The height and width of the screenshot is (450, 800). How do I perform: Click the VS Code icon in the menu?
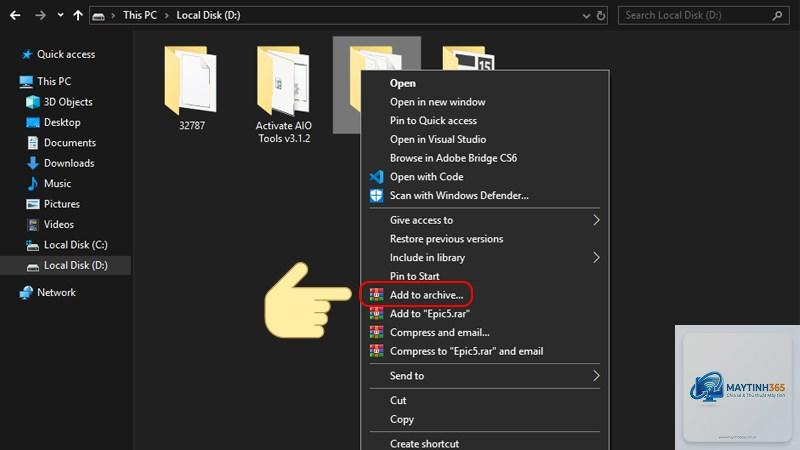pyautogui.click(x=377, y=177)
